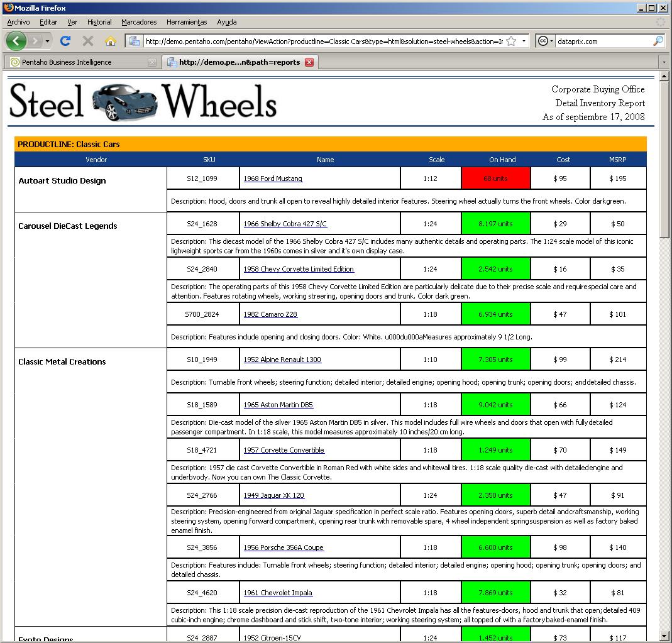The image size is (672, 643).
Task: Click the red 68 units cell
Action: (x=495, y=179)
